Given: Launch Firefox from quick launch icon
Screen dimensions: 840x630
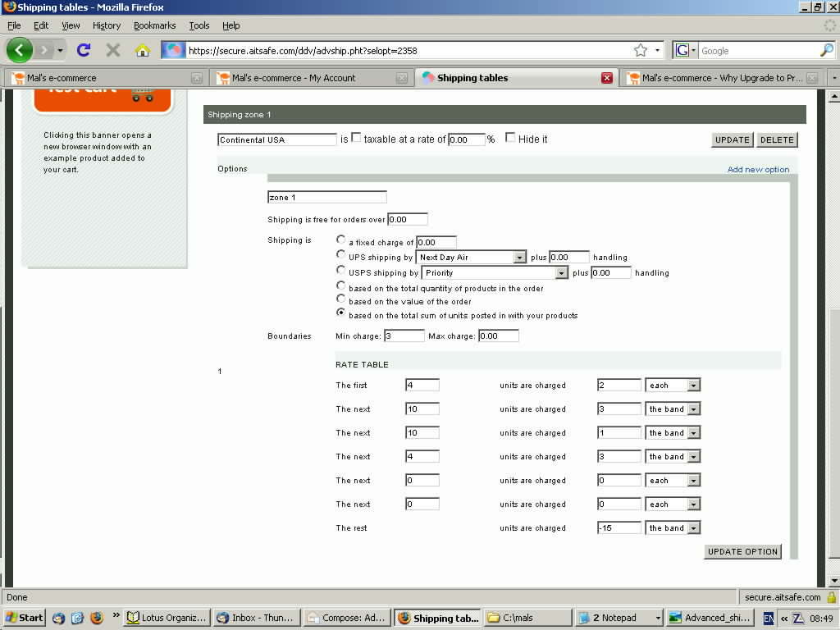Looking at the screenshot, I should coord(97,618).
